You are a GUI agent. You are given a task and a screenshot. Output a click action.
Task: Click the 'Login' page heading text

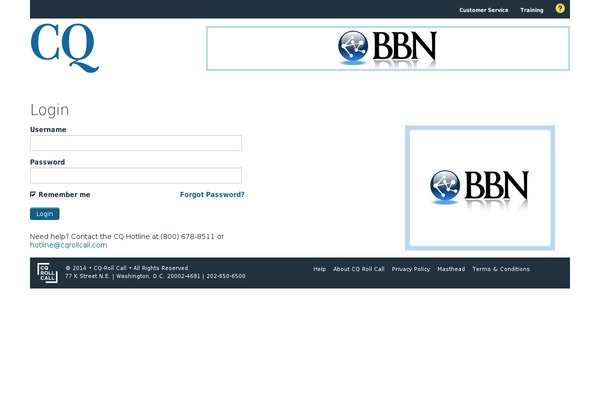click(x=49, y=110)
